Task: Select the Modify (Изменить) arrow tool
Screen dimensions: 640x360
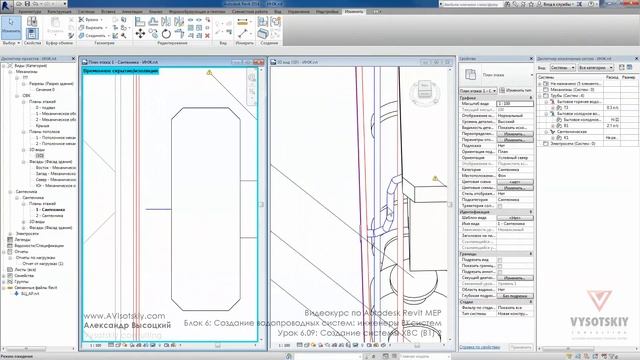Action: [x=11, y=27]
